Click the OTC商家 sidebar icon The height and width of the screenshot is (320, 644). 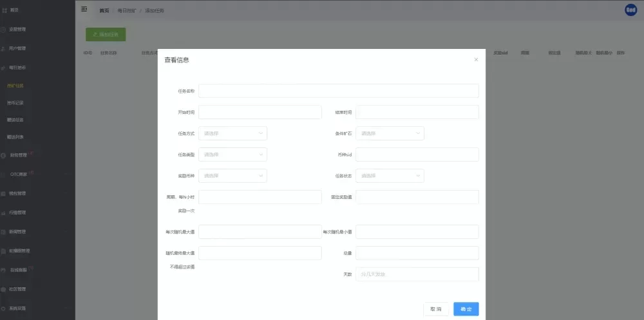pos(4,174)
